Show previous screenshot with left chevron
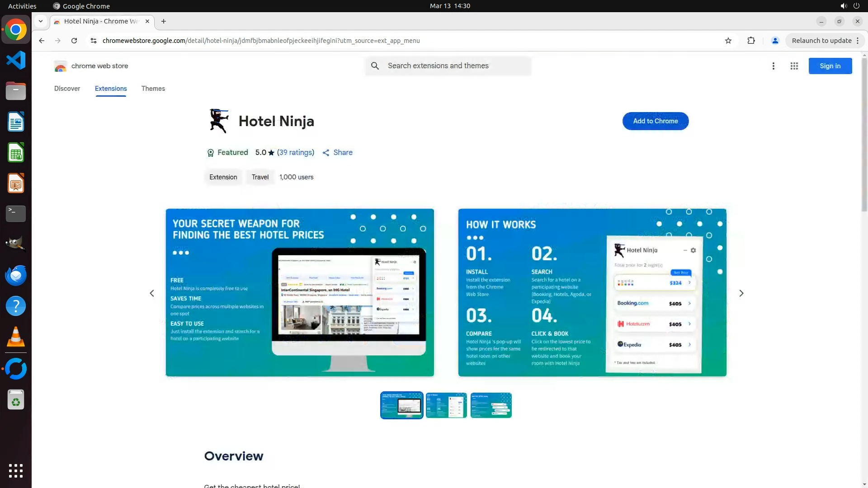The height and width of the screenshot is (488, 868). click(x=152, y=293)
